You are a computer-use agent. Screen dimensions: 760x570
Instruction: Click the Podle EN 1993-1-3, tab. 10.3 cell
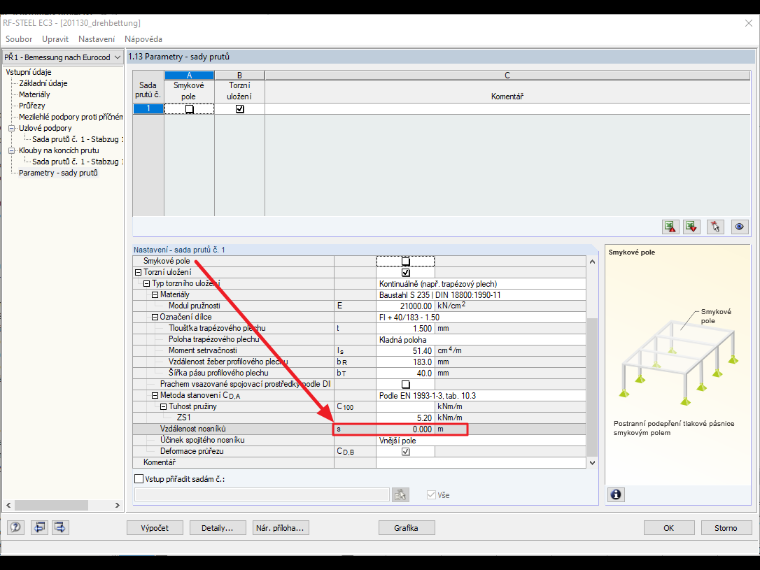[481, 396]
